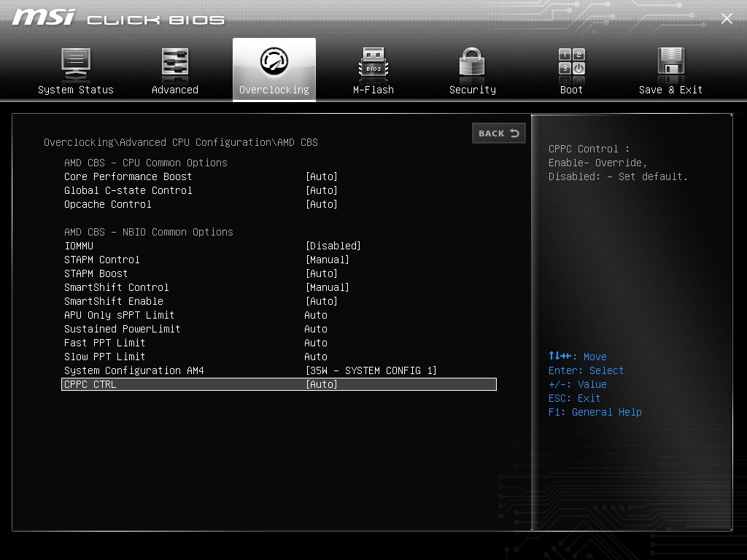Select the Slow PPT Limit label
This screenshot has width=747, height=560.
coord(104,357)
